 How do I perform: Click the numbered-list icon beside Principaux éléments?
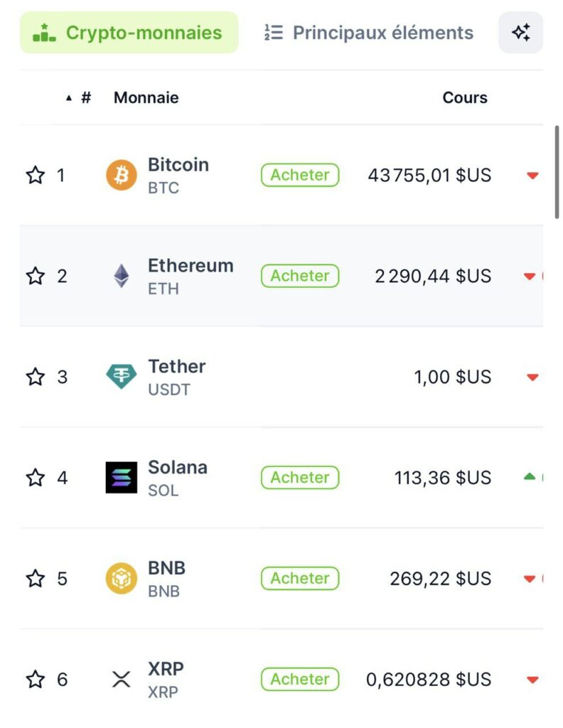(x=272, y=32)
